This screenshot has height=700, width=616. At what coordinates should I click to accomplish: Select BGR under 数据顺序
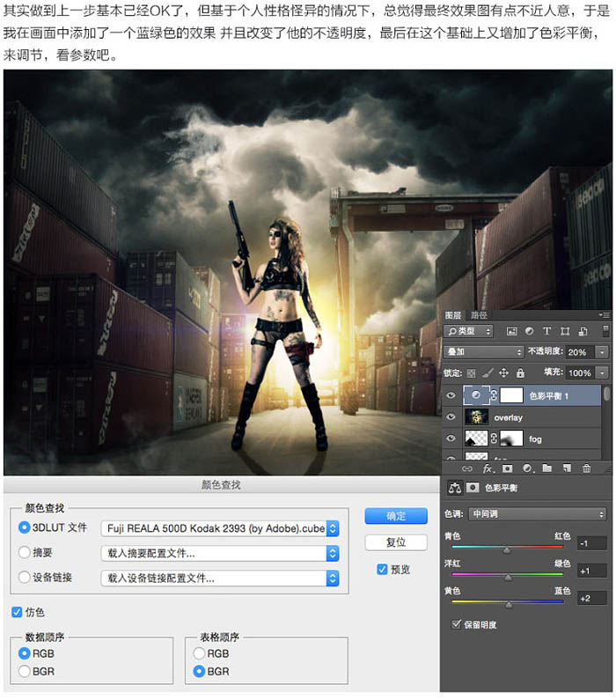[24, 671]
